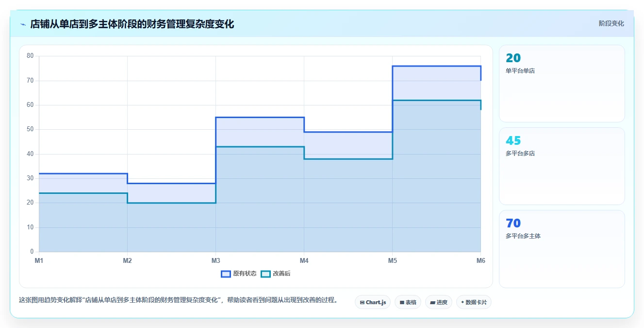Click the M5 x-axis label
The image size is (644, 328).
tap(392, 261)
